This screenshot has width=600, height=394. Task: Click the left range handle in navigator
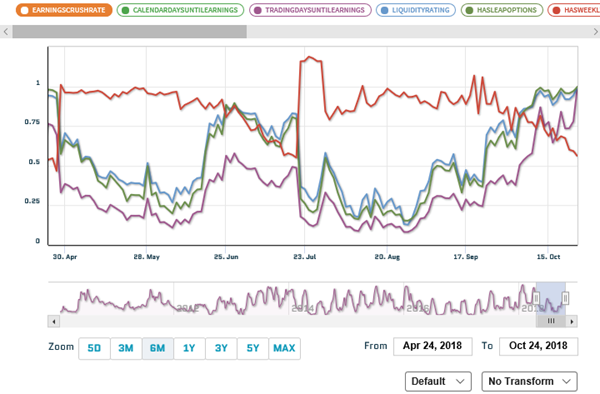point(536,298)
